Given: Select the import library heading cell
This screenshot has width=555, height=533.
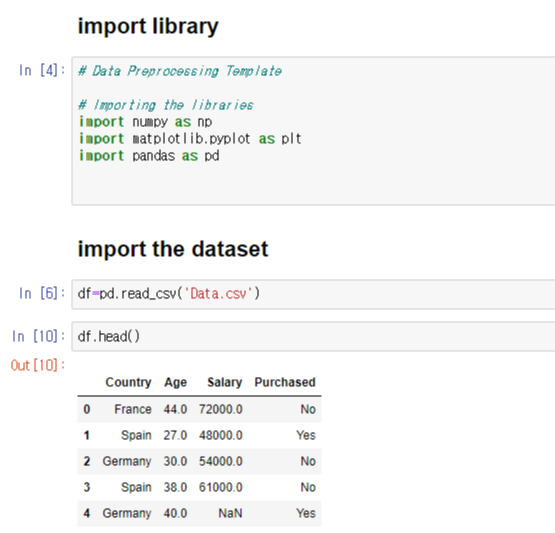Looking at the screenshot, I should tap(148, 27).
